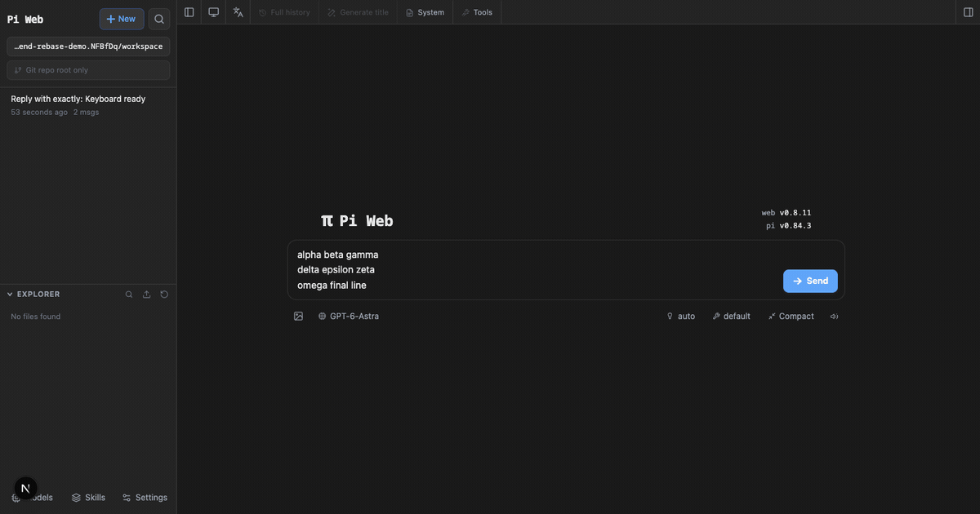The image size is (980, 514).
Task: Toggle the right sidebar panel icon
Action: pos(969,12)
